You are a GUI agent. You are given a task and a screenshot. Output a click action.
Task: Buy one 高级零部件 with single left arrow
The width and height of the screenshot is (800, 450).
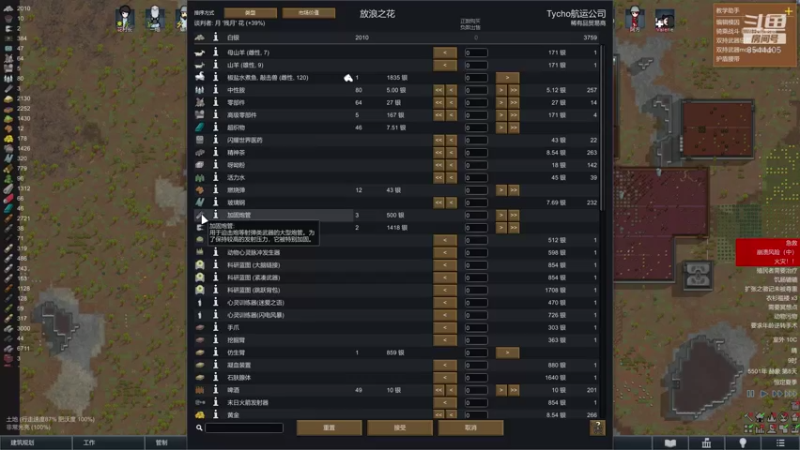pyautogui.click(x=451, y=115)
